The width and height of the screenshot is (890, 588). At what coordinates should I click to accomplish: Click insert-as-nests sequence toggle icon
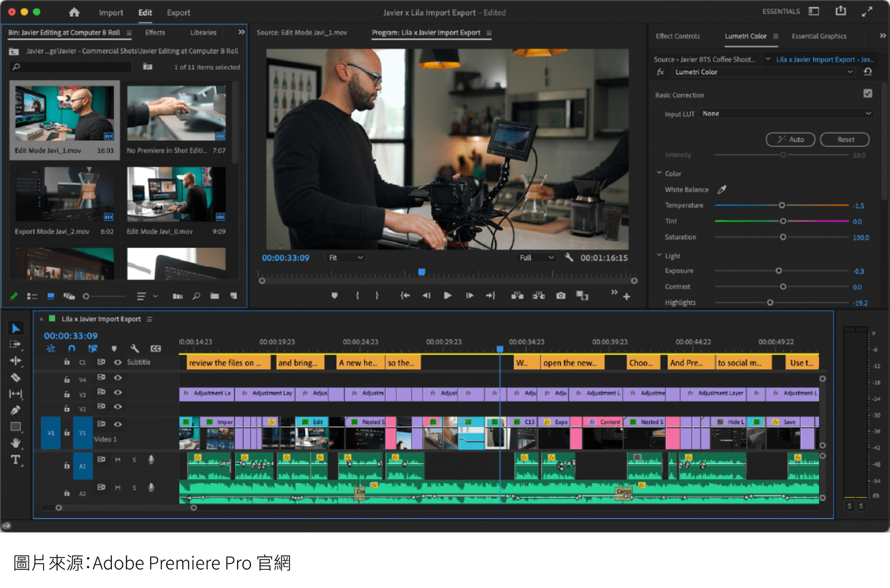tap(50, 348)
